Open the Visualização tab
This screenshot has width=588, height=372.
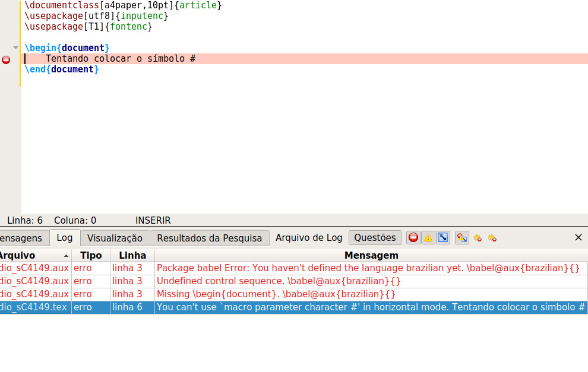coord(115,238)
